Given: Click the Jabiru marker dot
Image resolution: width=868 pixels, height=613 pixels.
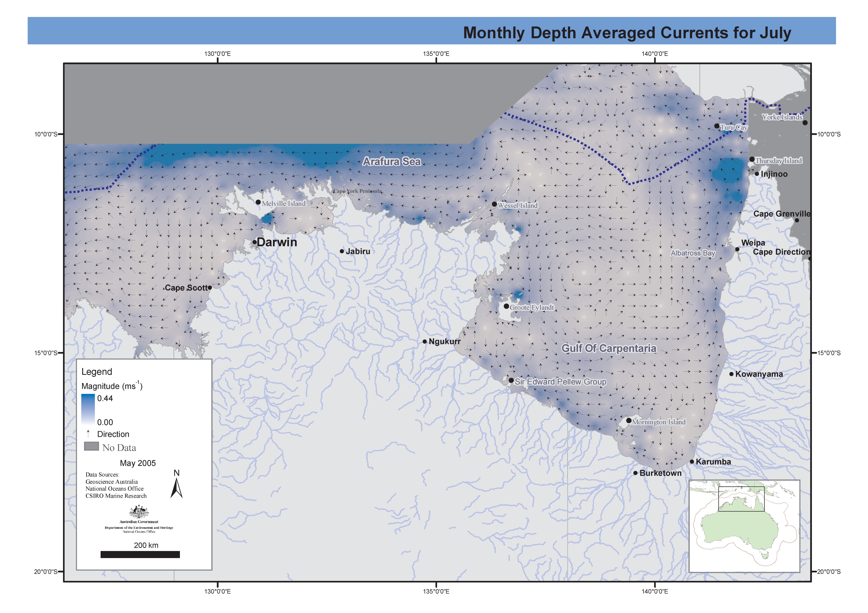Looking at the screenshot, I should point(342,251).
